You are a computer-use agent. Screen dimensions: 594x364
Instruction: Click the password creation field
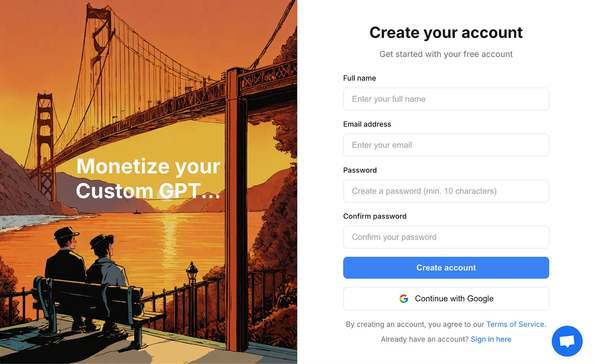[446, 191]
